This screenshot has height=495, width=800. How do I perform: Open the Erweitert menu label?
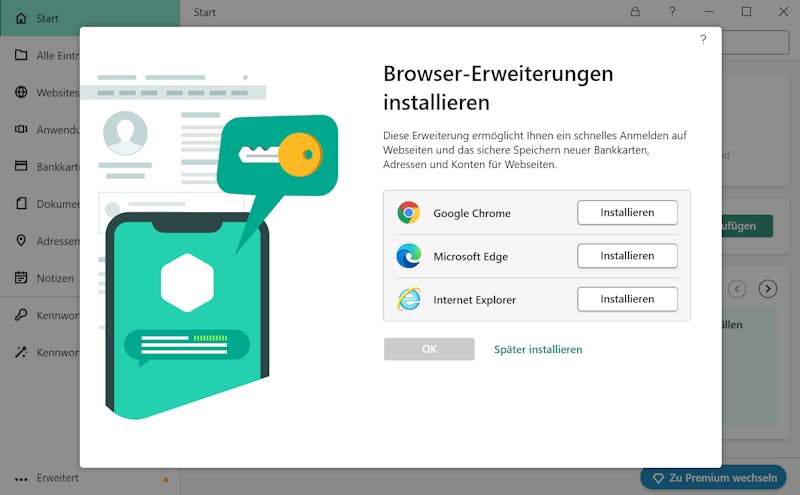click(x=58, y=478)
